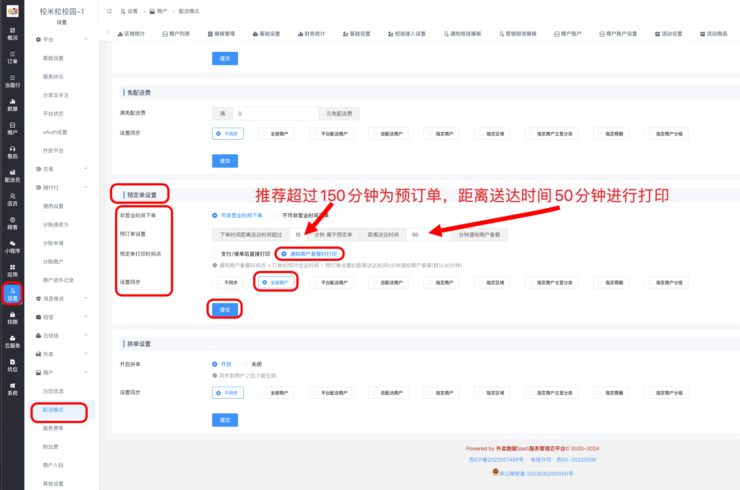Click the 系统 sidebar icon
This screenshot has height=490, width=740.
pyautogui.click(x=12, y=389)
